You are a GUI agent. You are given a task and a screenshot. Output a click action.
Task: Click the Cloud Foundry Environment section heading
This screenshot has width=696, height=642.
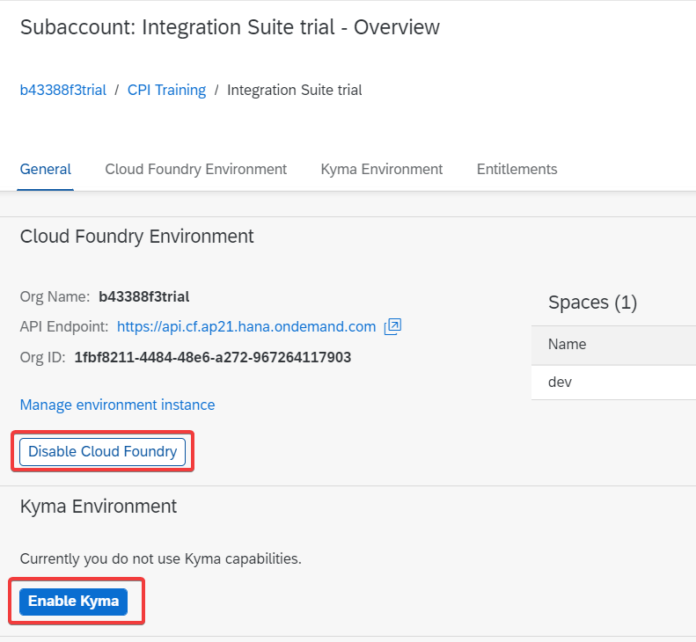pyautogui.click(x=137, y=237)
